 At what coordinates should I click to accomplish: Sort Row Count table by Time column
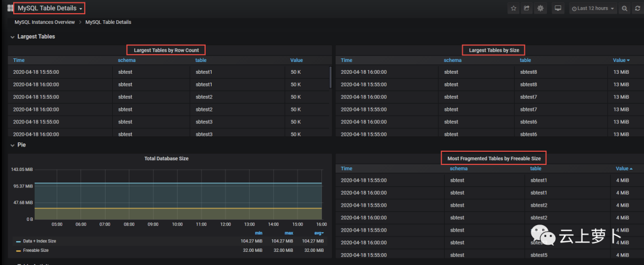point(19,60)
